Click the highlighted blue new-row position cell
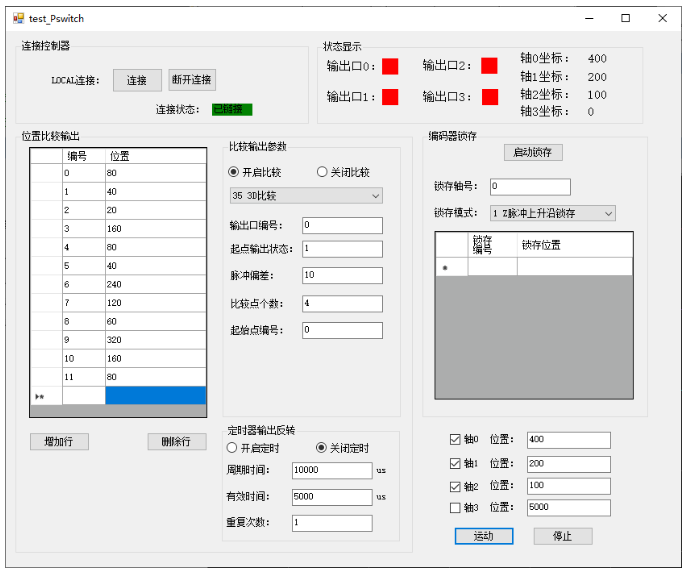Screen dimensions: 690x577 point(156,395)
